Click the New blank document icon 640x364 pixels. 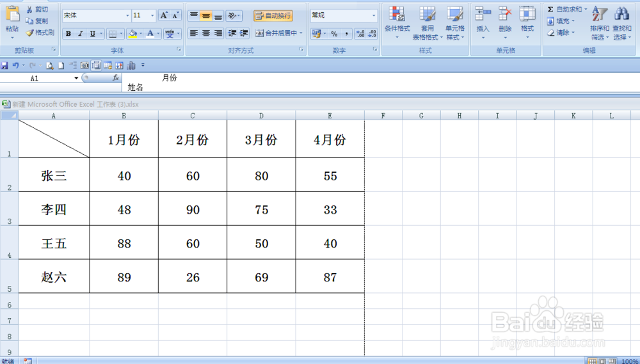point(61,65)
